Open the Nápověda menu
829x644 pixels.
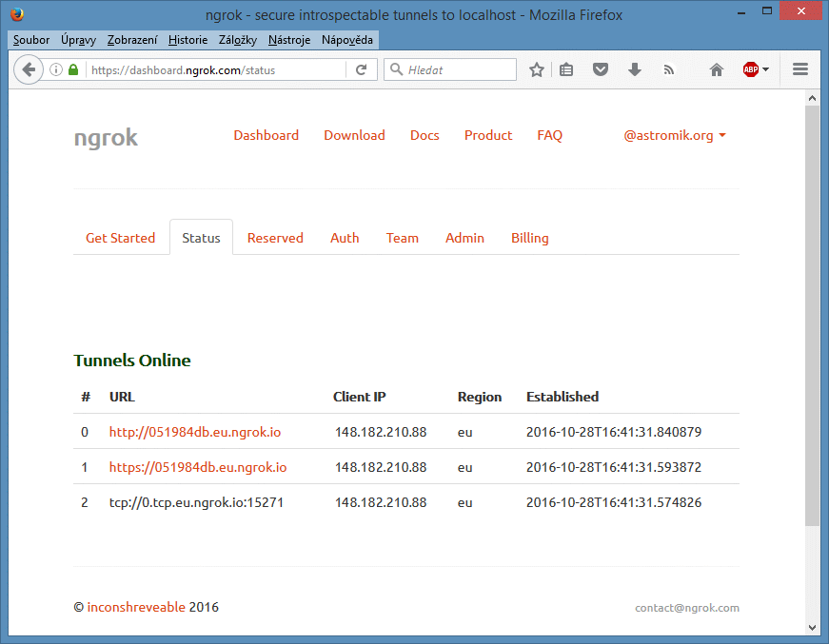click(346, 40)
